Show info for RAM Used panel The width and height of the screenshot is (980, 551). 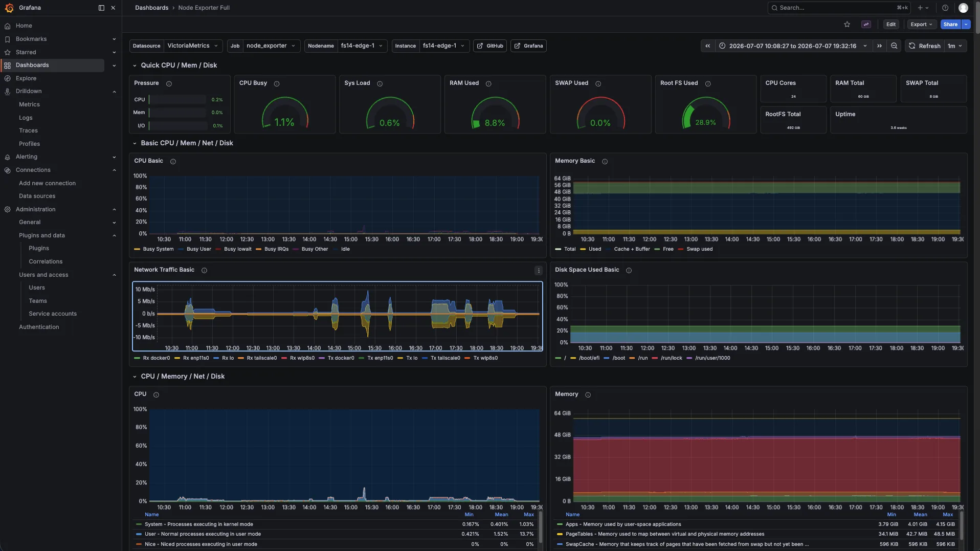(x=488, y=84)
